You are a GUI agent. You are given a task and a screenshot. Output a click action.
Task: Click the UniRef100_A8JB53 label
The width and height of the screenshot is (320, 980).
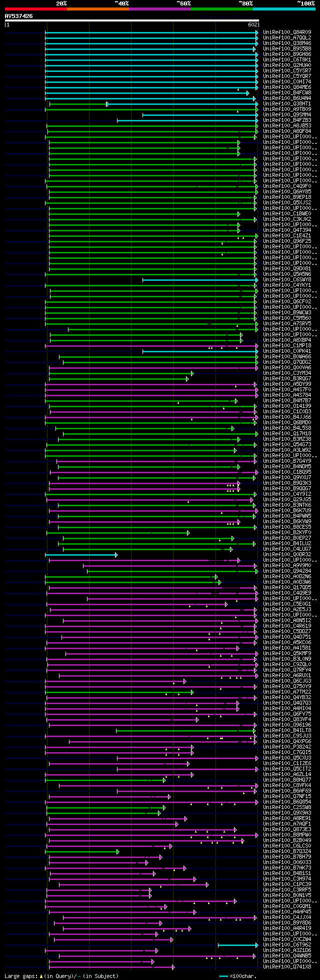pyautogui.click(x=287, y=126)
